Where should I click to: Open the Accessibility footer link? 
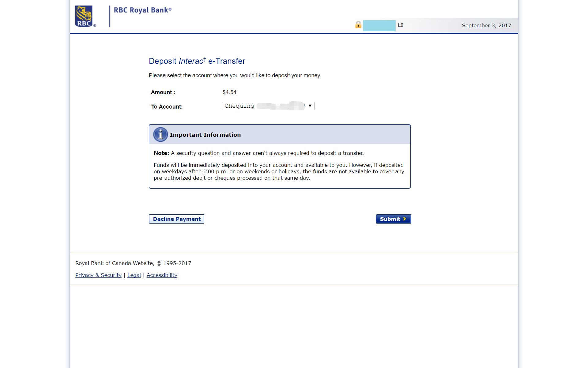pyautogui.click(x=162, y=275)
